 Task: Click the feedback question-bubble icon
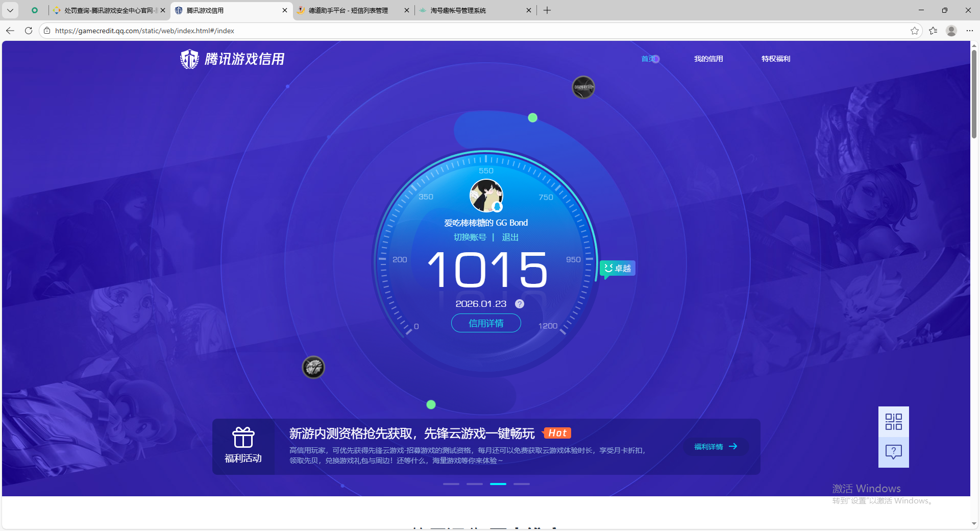tap(893, 452)
